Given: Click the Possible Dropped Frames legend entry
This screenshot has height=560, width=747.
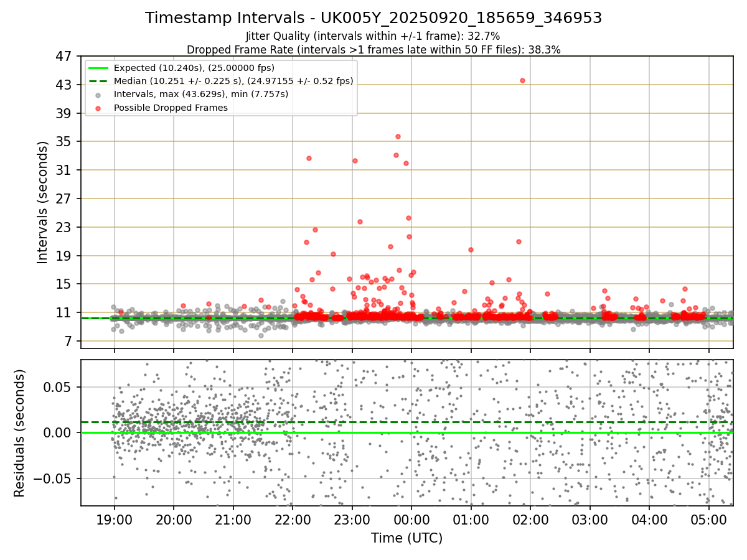Looking at the screenshot, I should click(171, 108).
